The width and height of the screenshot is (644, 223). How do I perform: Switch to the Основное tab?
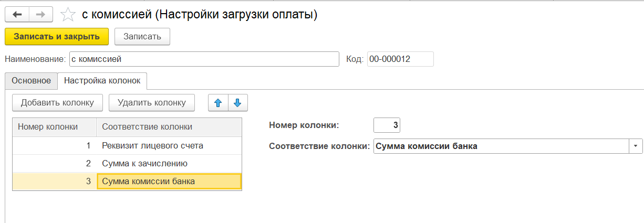31,81
